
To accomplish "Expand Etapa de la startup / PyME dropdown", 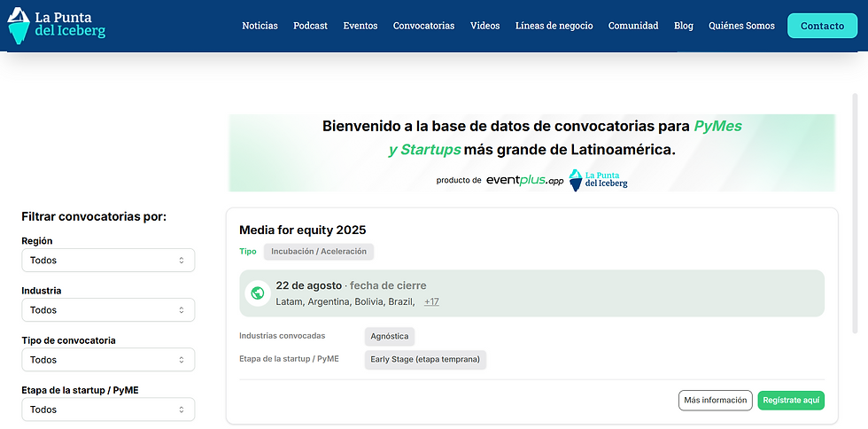I will click(108, 409).
